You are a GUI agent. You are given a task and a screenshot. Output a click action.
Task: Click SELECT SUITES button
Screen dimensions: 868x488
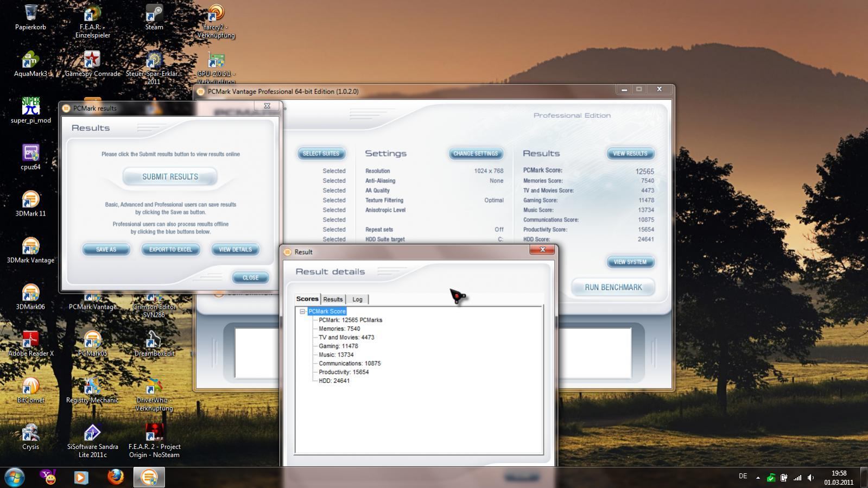click(321, 154)
